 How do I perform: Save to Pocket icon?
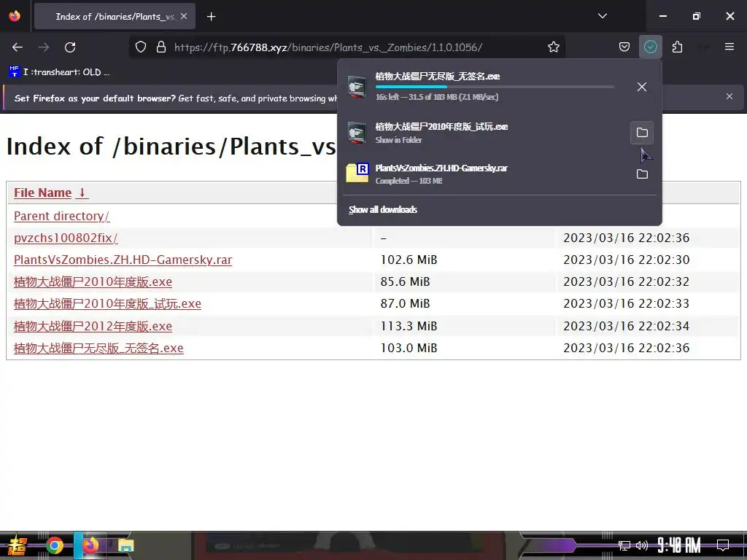(624, 47)
